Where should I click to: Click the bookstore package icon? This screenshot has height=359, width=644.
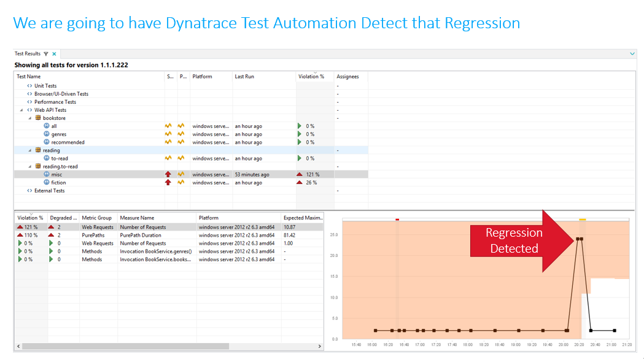point(38,118)
